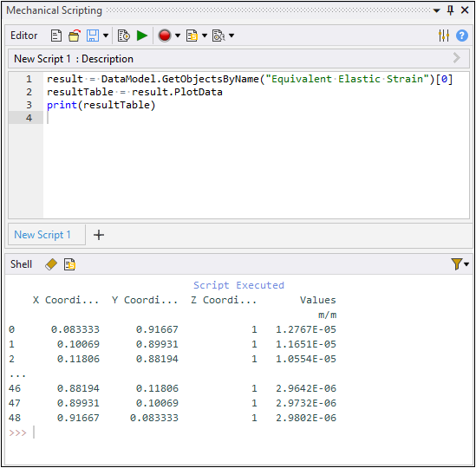Viewport: 476px width, 468px height.
Task: Save the current script
Action: (93, 36)
